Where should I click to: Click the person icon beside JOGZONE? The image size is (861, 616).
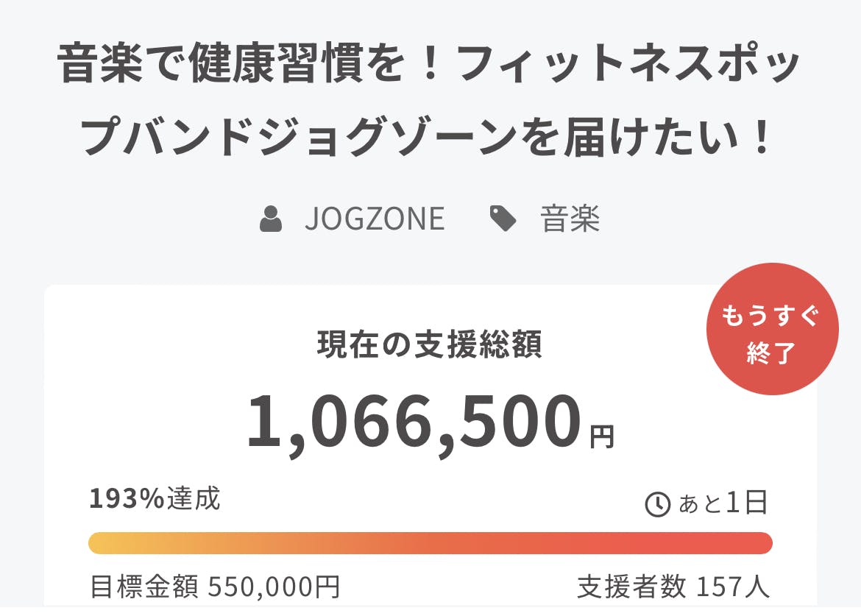[271, 219]
